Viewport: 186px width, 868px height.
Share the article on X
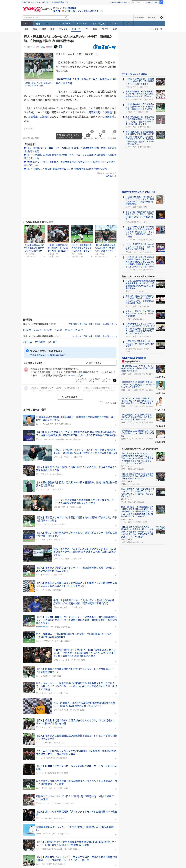tap(56, 47)
